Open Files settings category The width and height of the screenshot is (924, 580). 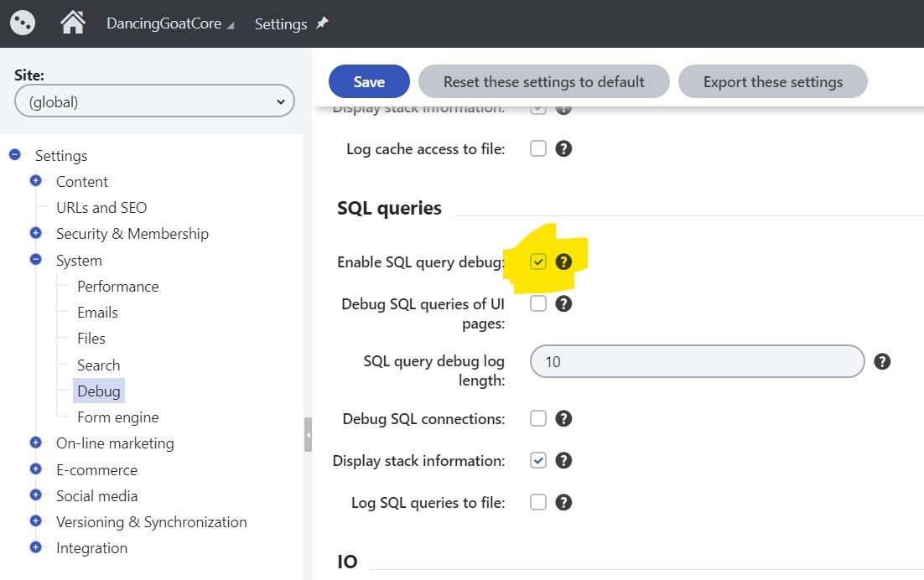(x=91, y=339)
